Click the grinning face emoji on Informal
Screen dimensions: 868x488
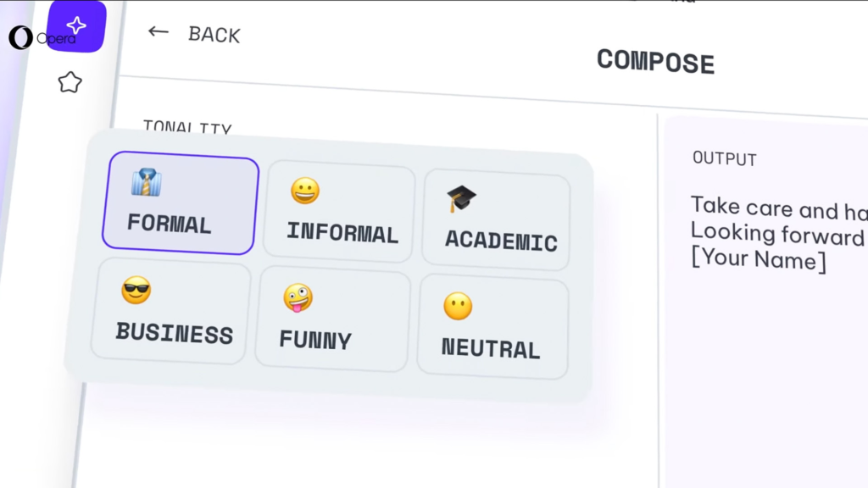(x=305, y=191)
